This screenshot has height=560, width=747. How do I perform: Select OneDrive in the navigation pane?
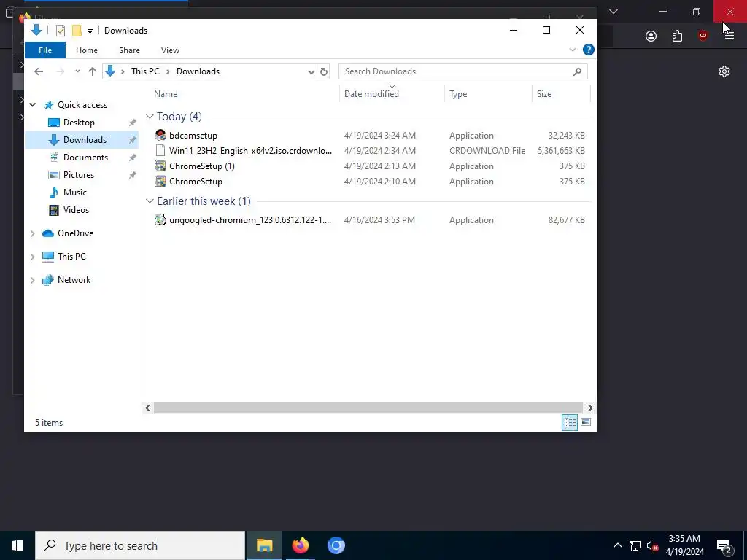[x=75, y=233]
